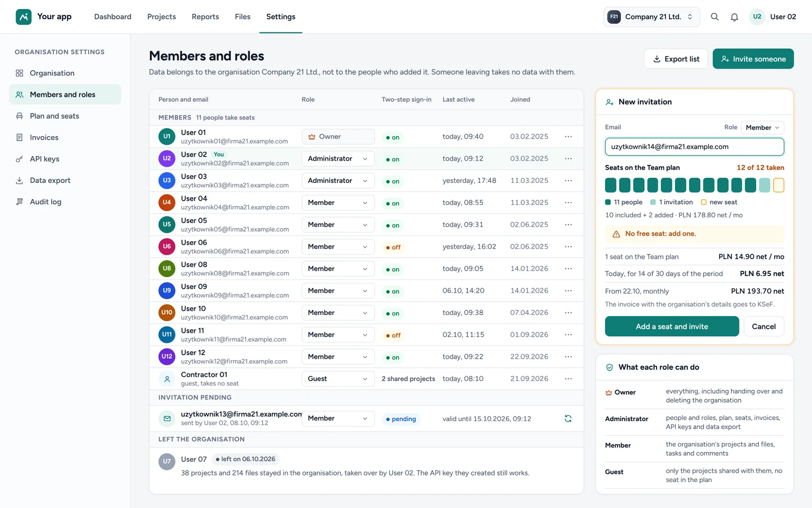Open User 02's Administrator role dropdown

click(338, 158)
